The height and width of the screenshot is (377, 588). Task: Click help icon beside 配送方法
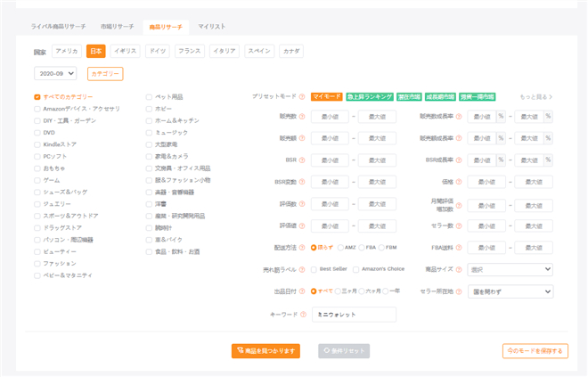(303, 247)
